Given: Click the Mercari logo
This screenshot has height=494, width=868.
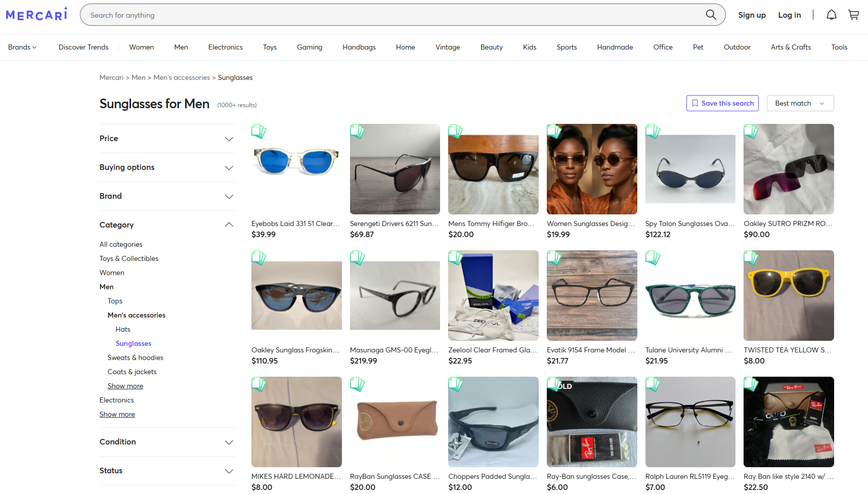Looking at the screenshot, I should pos(36,15).
